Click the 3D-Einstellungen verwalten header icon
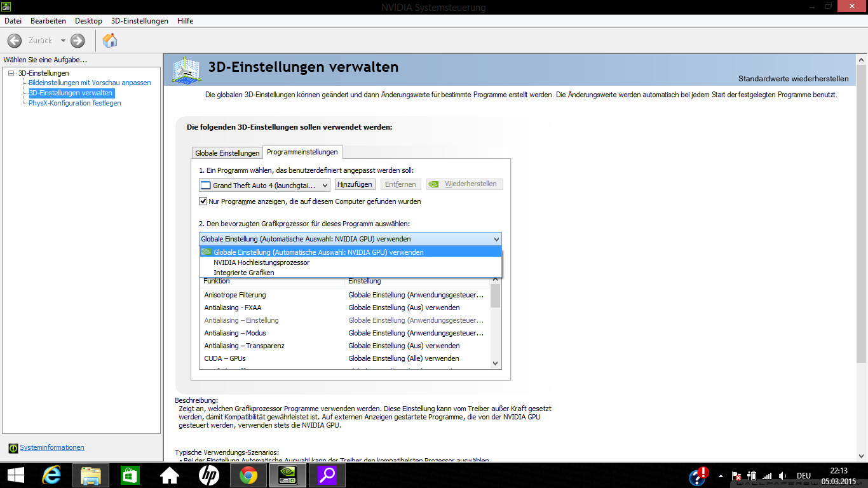The width and height of the screenshot is (868, 488). [186, 69]
